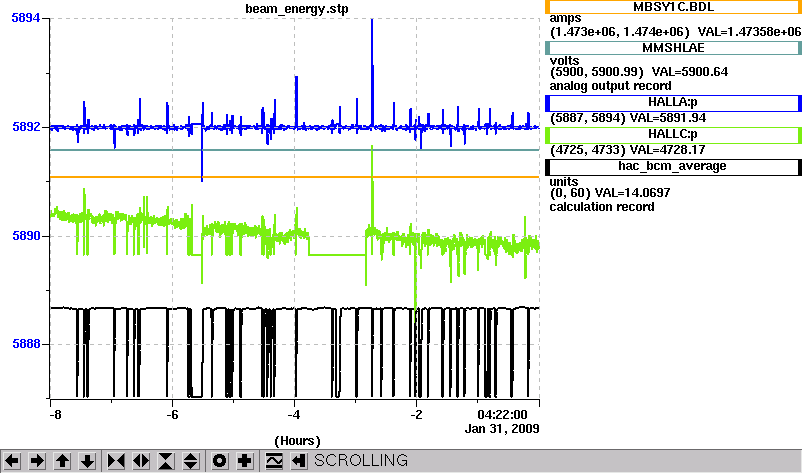Select the HALLC:p curve legend

point(673,135)
